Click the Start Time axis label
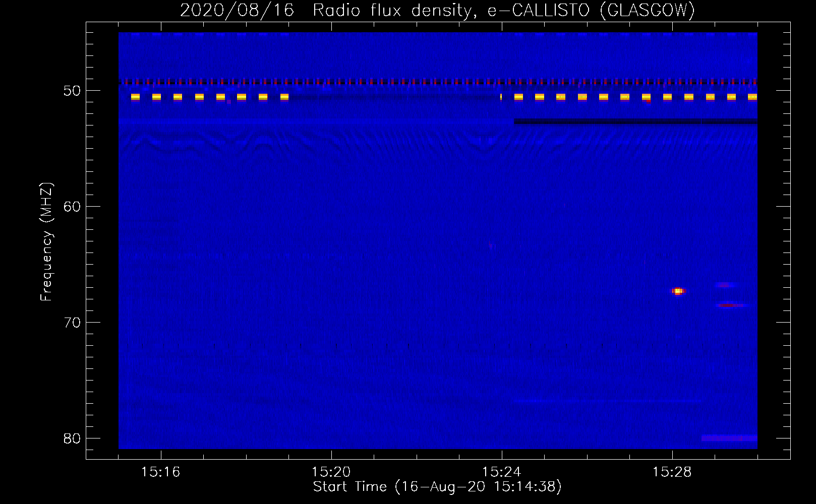 point(437,487)
